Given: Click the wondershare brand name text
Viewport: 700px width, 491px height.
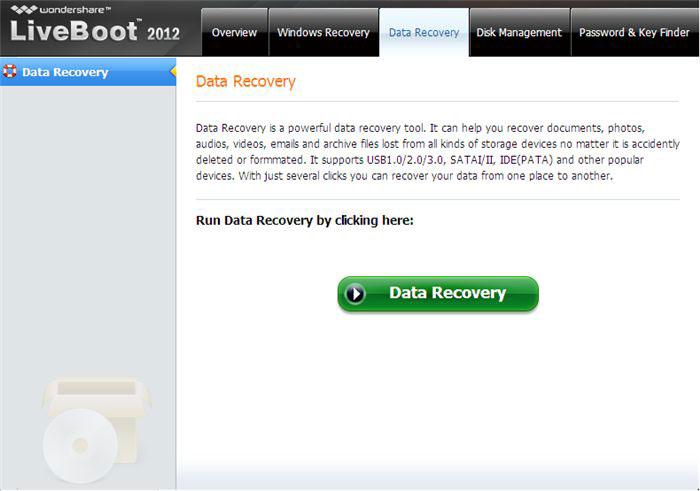Looking at the screenshot, I should pyautogui.click(x=75, y=9).
